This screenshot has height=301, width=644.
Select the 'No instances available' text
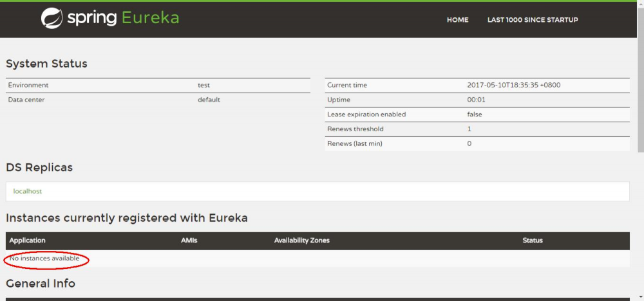tap(44, 259)
